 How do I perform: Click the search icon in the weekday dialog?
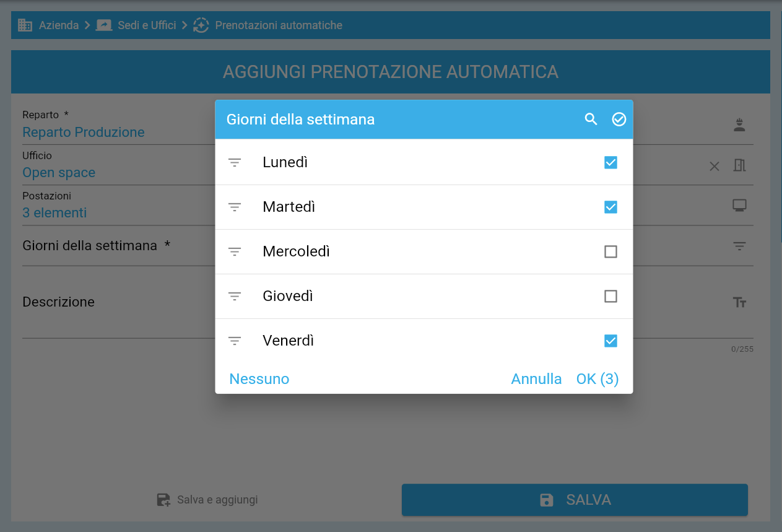point(591,119)
